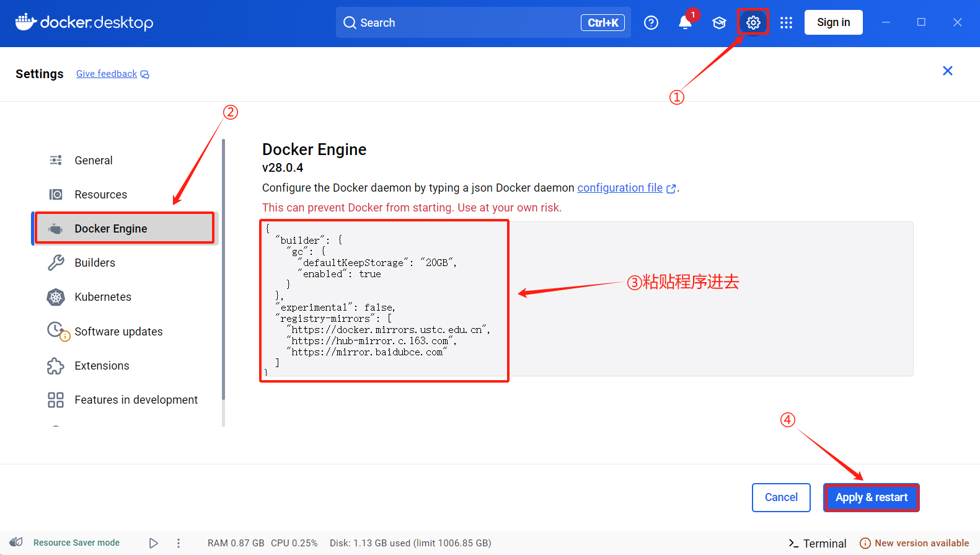
Task: Click the Sign in button
Action: point(834,22)
